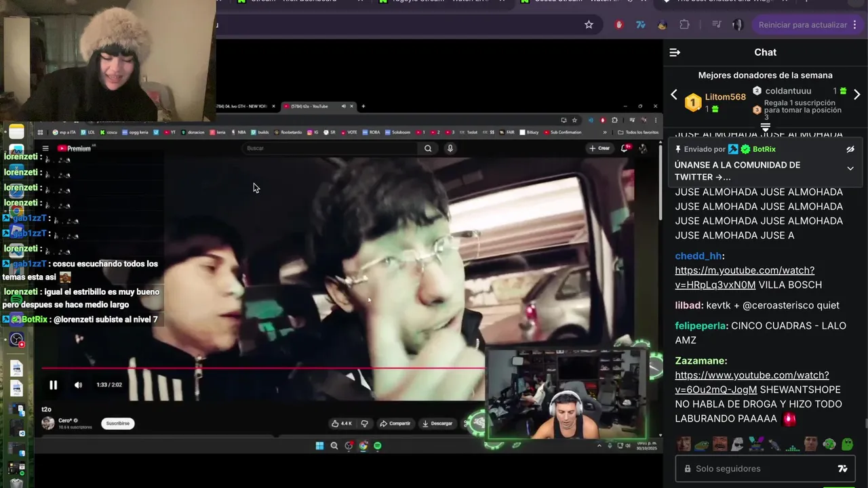The height and width of the screenshot is (488, 868).
Task: Collapse the chat panel with the arrow icon
Action: pos(675,52)
